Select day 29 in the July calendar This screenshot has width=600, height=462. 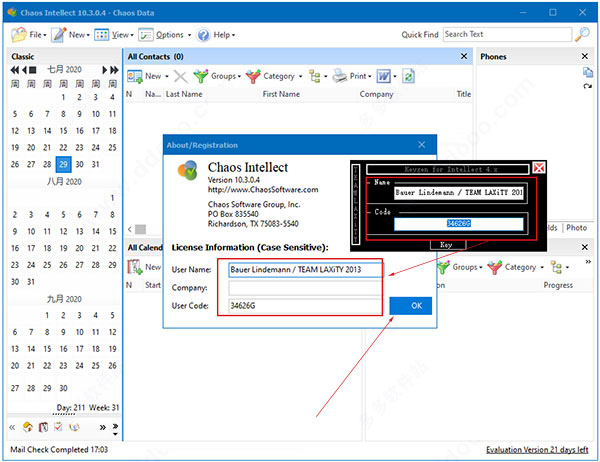click(64, 164)
